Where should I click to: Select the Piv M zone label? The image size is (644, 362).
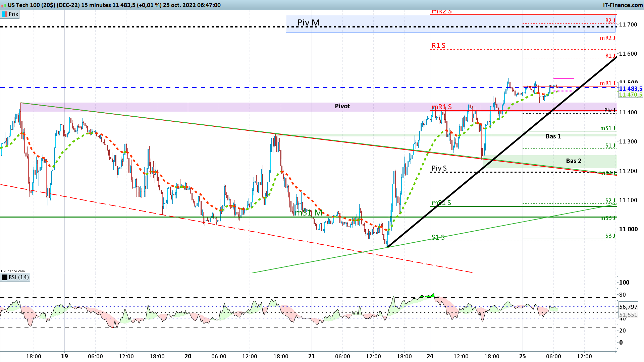pyautogui.click(x=308, y=22)
